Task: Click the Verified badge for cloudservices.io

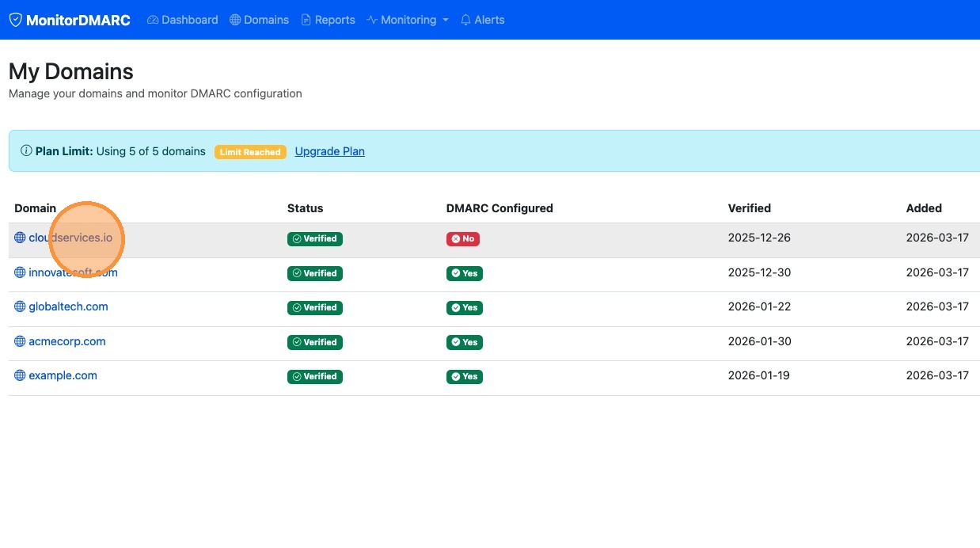Action: pos(315,238)
